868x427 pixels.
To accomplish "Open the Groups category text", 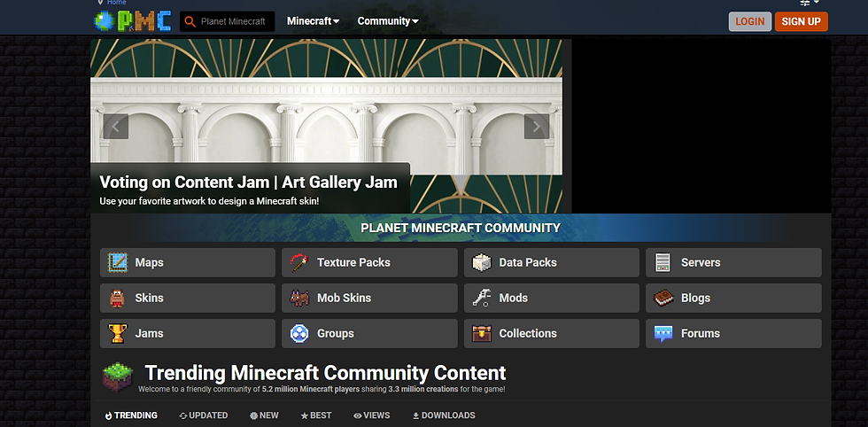I will point(335,333).
